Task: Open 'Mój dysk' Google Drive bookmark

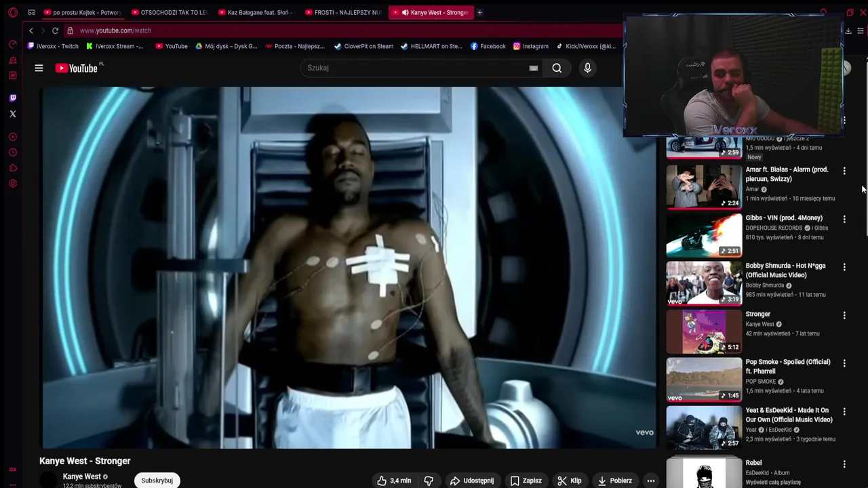Action: pos(226,46)
